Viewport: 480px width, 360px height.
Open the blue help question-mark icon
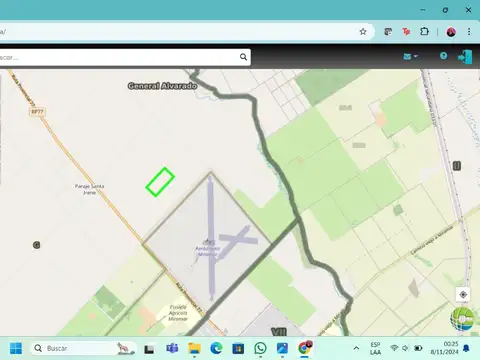443,56
